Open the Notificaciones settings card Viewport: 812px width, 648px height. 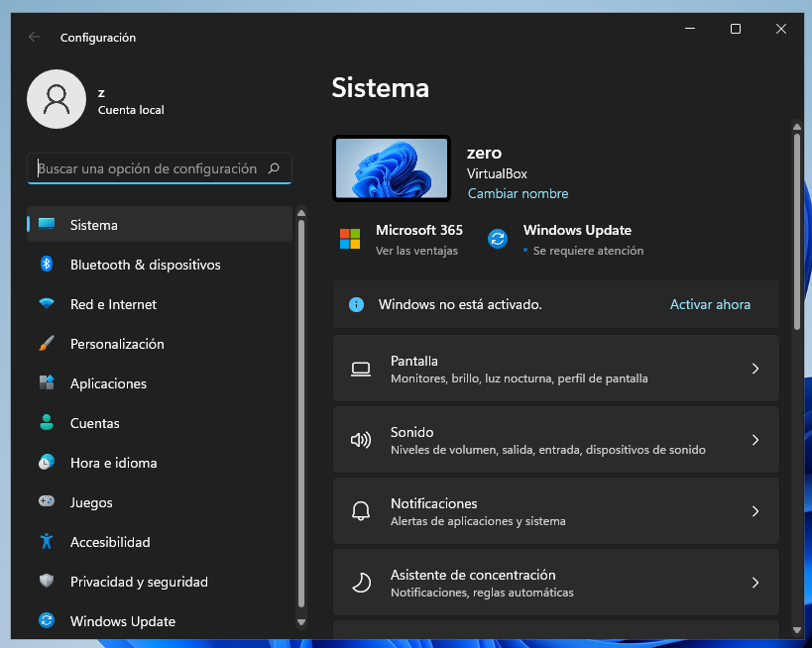pos(555,511)
